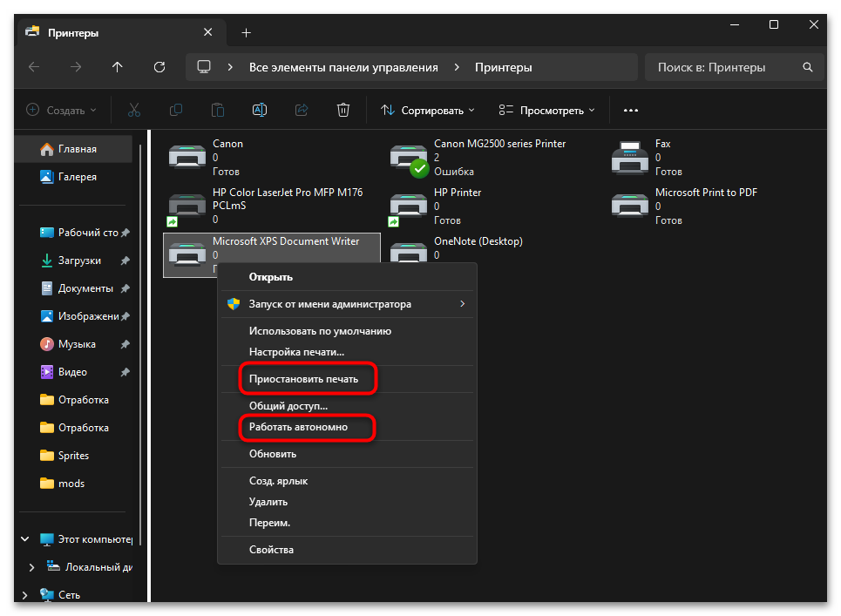The image size is (841, 616).
Task: Click Все элементы панели управления breadcrumb
Action: (343, 68)
